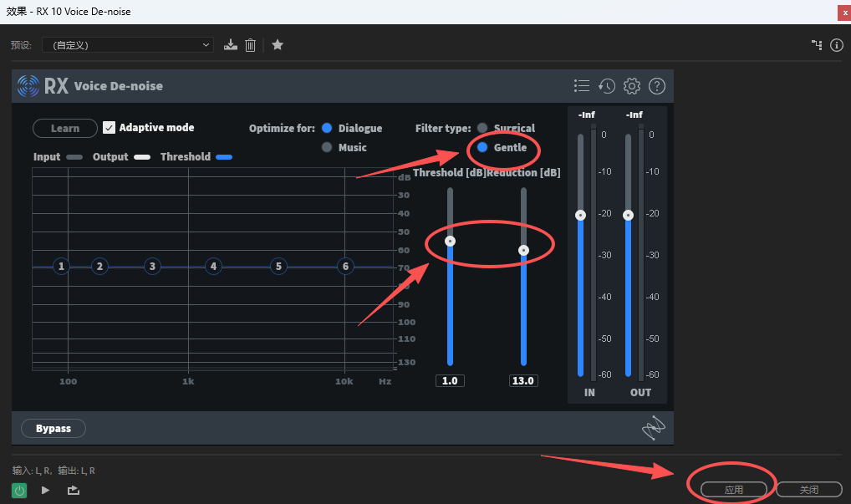Delete preset using trash can icon

click(x=250, y=45)
